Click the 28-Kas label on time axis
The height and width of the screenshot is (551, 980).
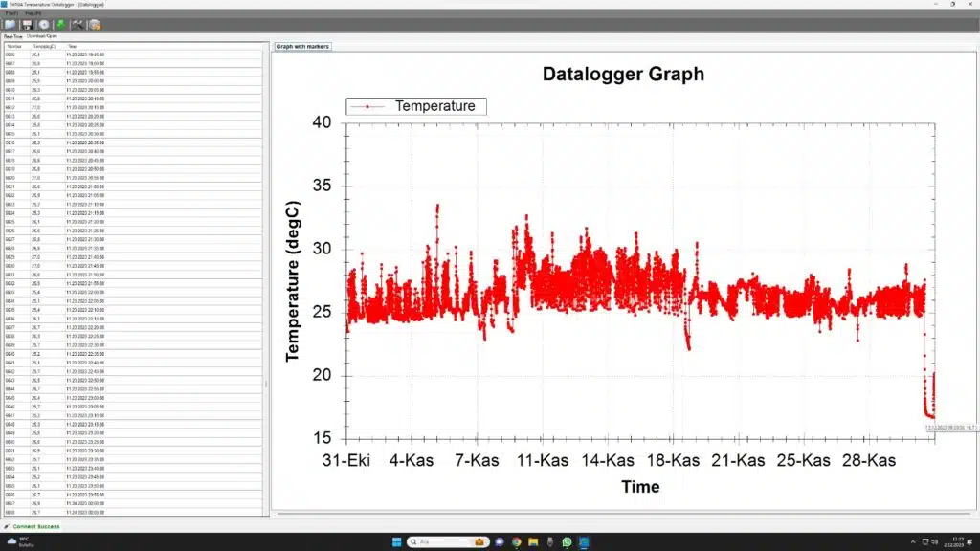pyautogui.click(x=869, y=460)
